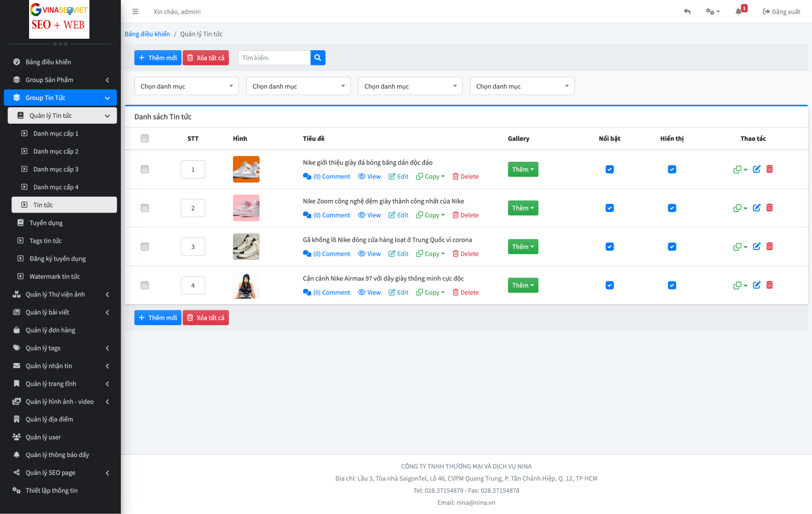Click edit pencil icon for news row 4

(757, 285)
